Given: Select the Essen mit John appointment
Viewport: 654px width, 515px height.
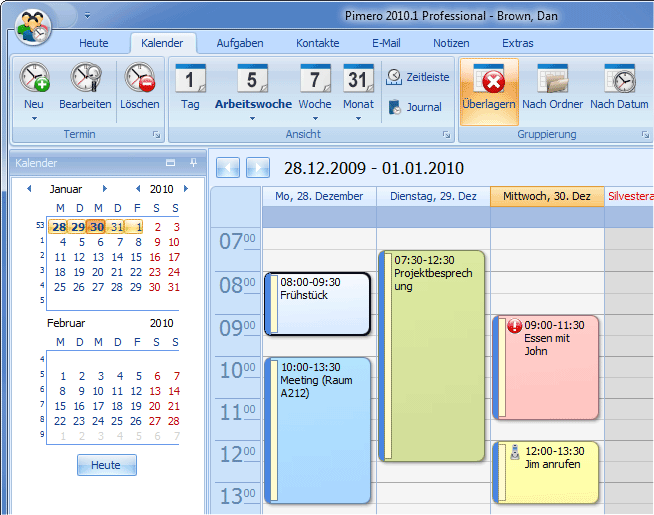Looking at the screenshot, I should tap(546, 367).
